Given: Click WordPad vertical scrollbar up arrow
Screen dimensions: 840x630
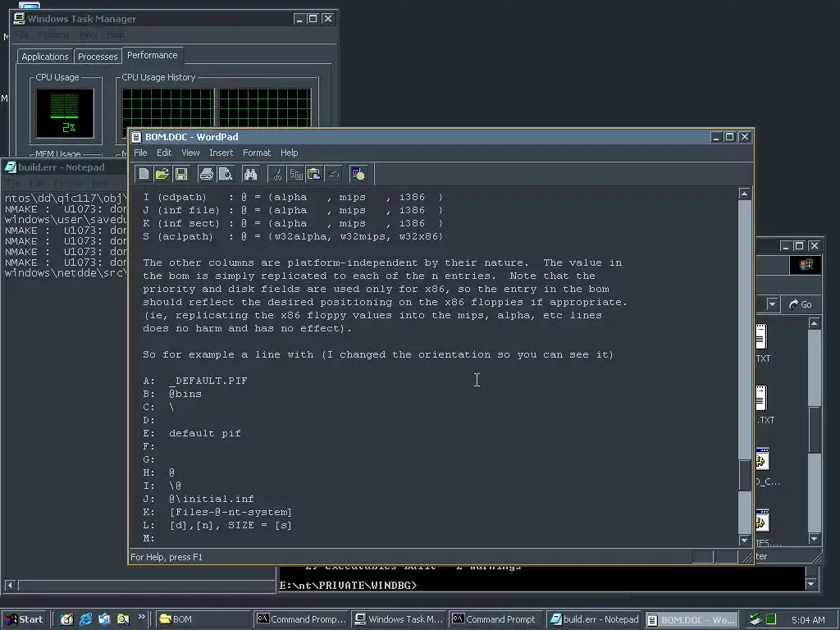Looking at the screenshot, I should (744, 194).
